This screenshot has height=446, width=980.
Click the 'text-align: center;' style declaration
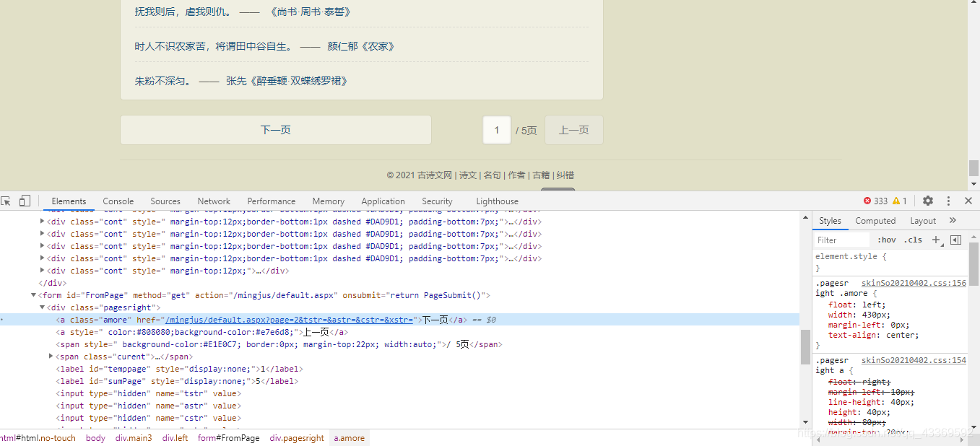pos(873,335)
